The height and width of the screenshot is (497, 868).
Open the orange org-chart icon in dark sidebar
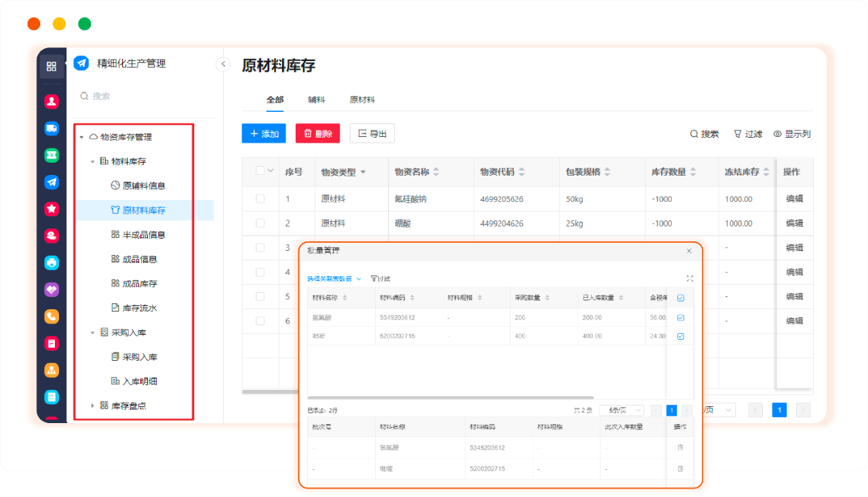coord(52,370)
